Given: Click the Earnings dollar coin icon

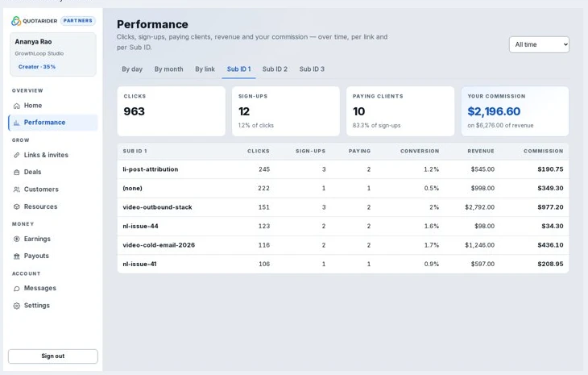Looking at the screenshot, I should pos(16,240).
